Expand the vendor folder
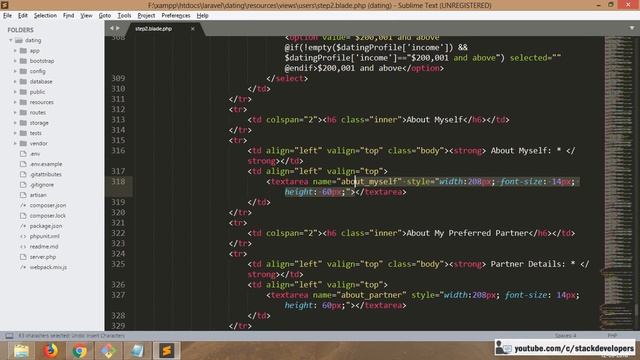 (15, 143)
